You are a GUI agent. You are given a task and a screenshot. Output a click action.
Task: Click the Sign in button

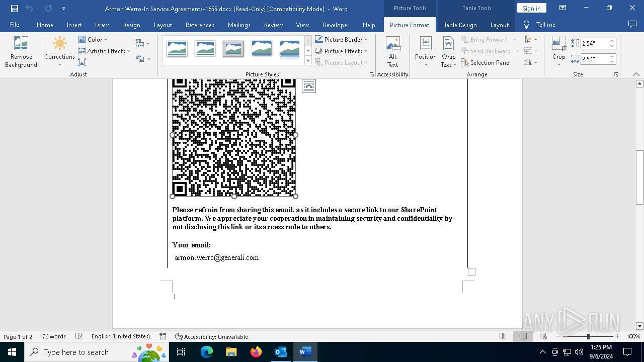pyautogui.click(x=531, y=8)
